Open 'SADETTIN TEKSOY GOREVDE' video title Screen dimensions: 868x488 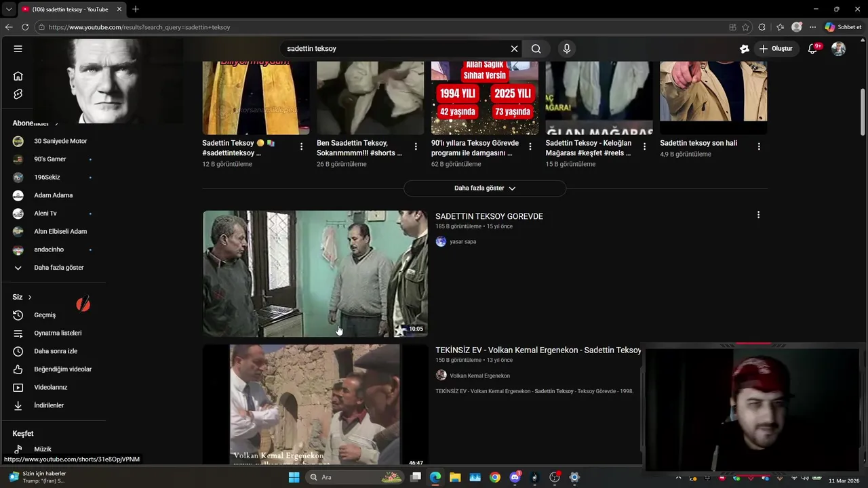tap(489, 216)
